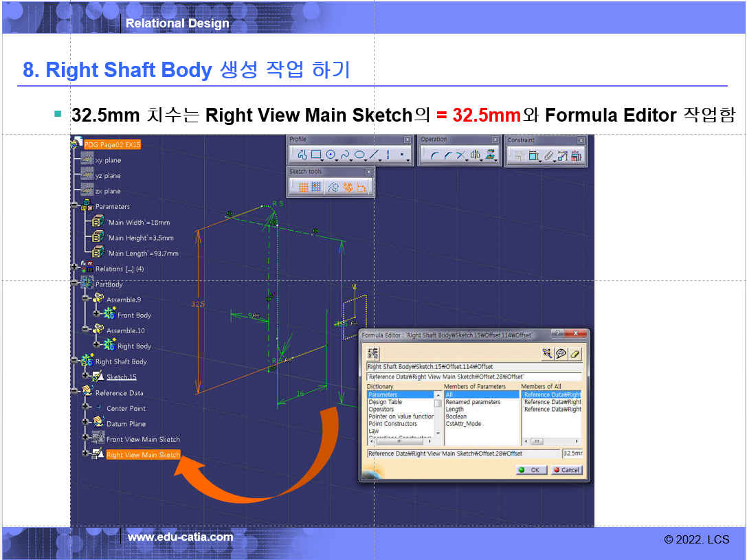Select Design Table in Dictionary list
Screen dimensions: 747x560
pos(386,402)
